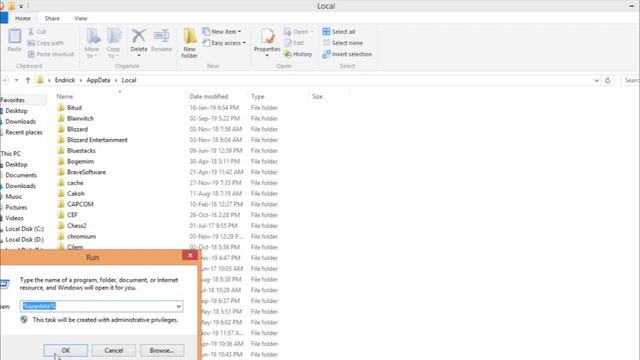Select Local Disk (D:) in sidebar
The image size is (640, 360).
(x=24, y=239)
